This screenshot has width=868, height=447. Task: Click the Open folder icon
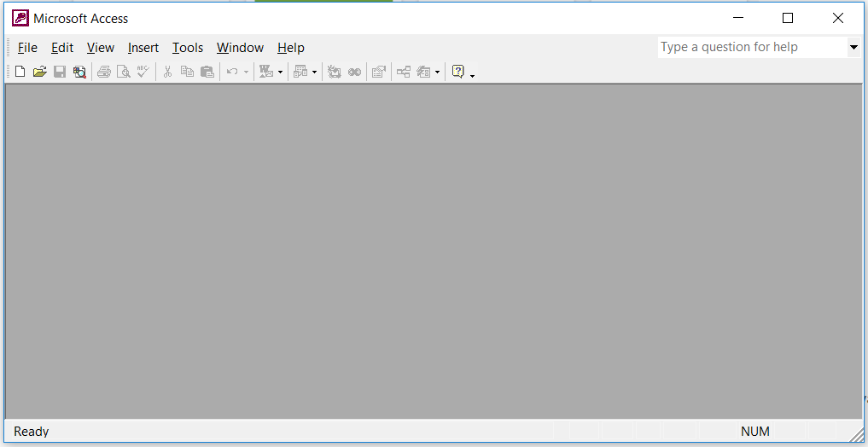pyautogui.click(x=39, y=73)
